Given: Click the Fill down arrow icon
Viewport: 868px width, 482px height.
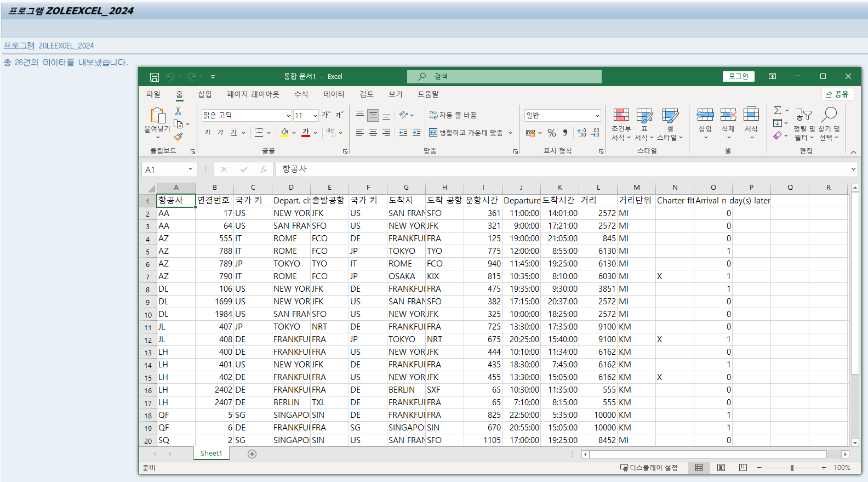Looking at the screenshot, I should coord(778,123).
